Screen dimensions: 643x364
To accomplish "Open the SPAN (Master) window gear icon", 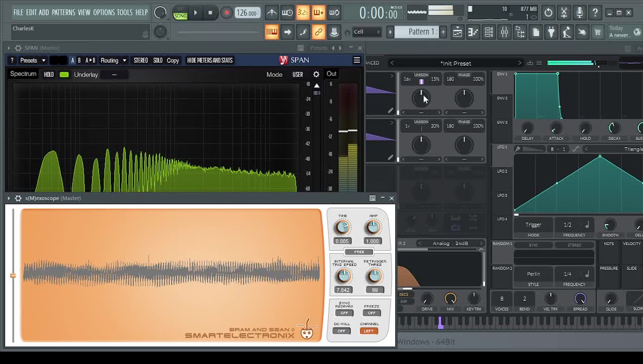I will (x=18, y=48).
